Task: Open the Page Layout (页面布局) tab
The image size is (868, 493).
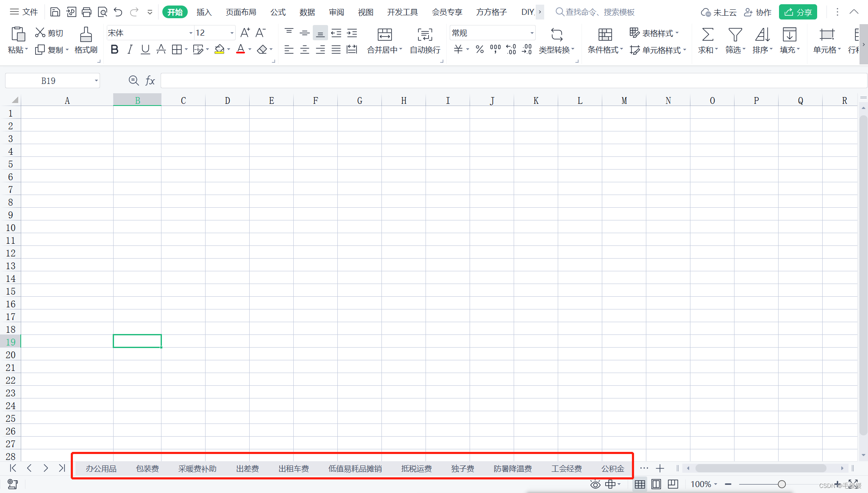Action: coord(241,12)
